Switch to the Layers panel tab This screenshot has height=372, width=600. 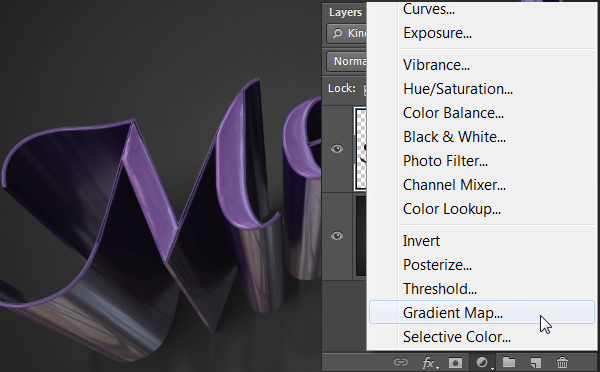point(346,12)
